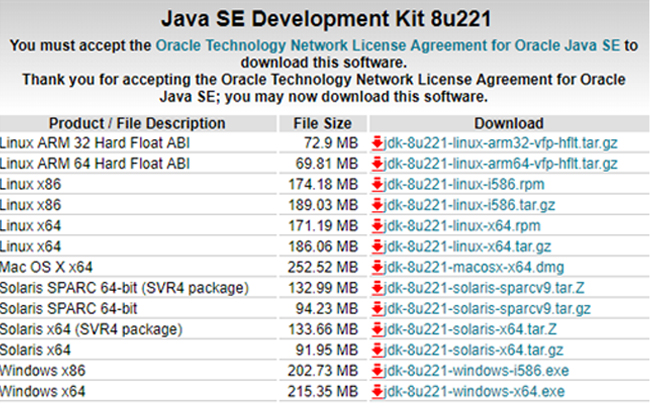This screenshot has height=409, width=650.
Task: Download jdk-8u221-solaris-sparcv9.tar.Z link
Action: point(484,288)
